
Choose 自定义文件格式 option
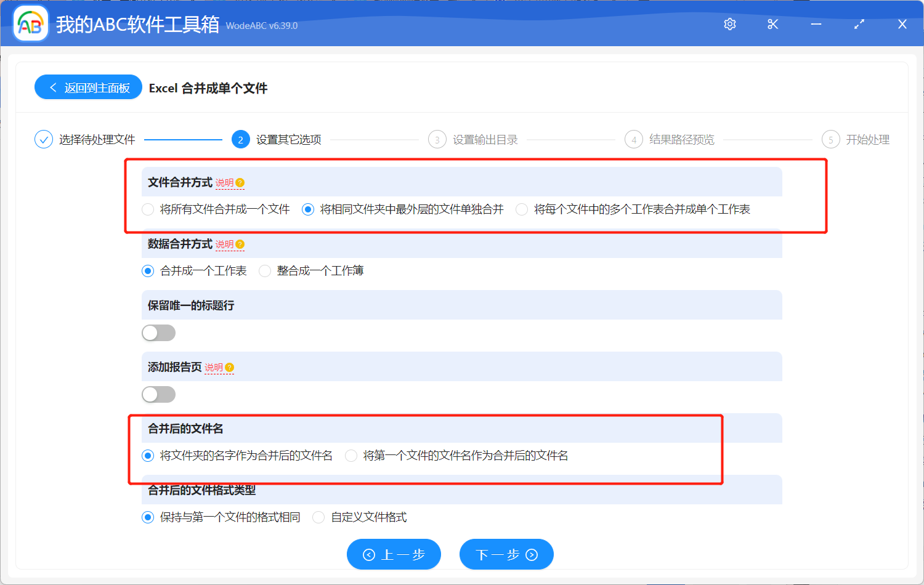tap(318, 517)
